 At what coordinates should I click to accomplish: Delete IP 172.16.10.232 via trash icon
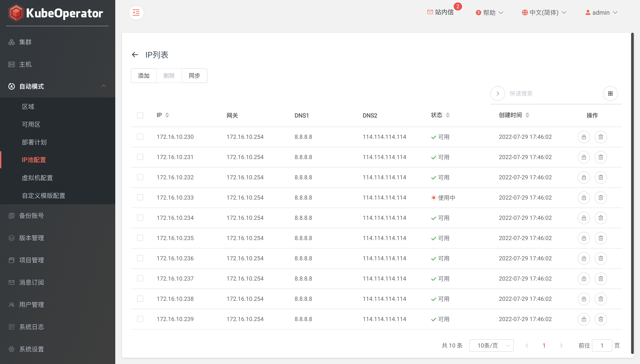pyautogui.click(x=601, y=178)
